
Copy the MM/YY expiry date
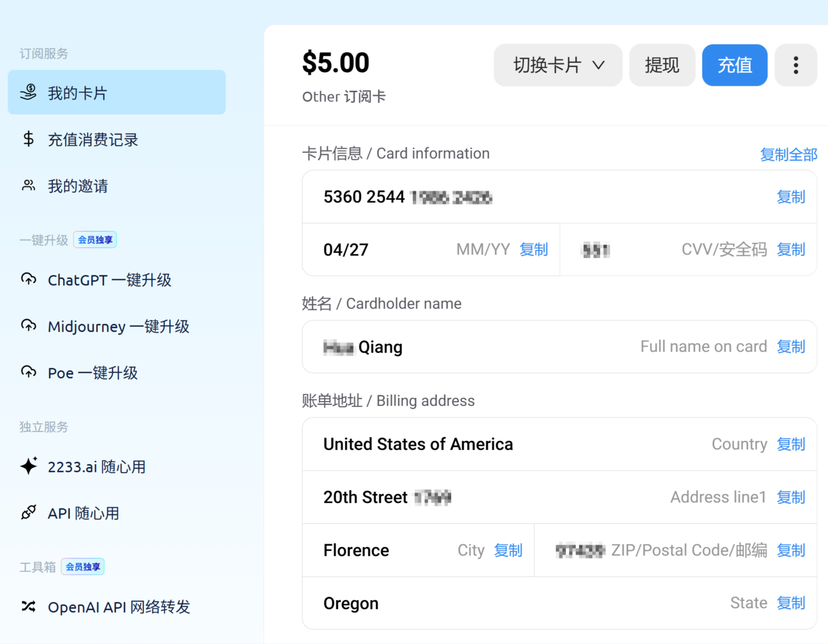(x=534, y=249)
